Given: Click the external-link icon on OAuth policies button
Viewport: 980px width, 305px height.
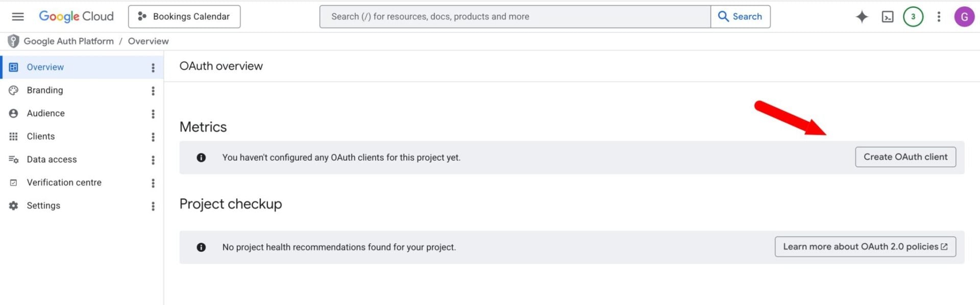Looking at the screenshot, I should [x=944, y=247].
